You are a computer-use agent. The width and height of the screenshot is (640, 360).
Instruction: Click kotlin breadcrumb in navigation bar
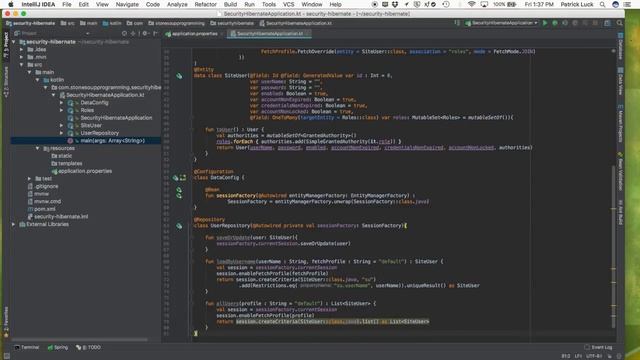click(112, 23)
